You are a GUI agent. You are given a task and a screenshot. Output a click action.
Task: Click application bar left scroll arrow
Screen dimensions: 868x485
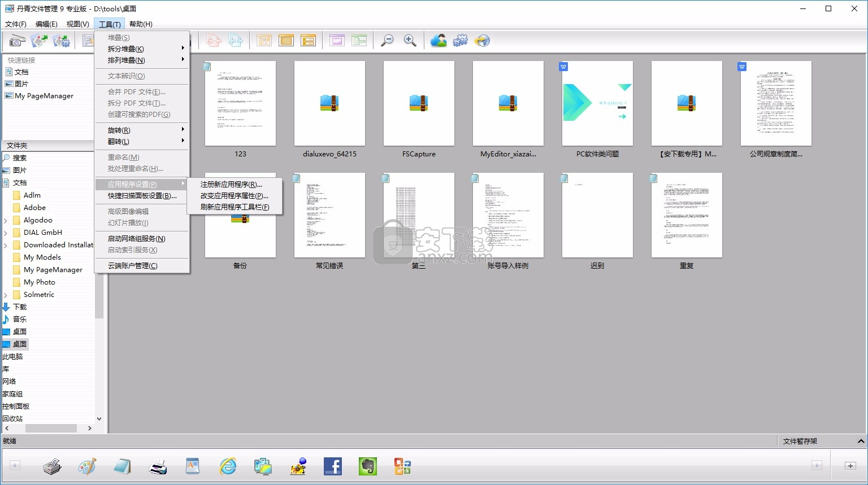coord(15,466)
